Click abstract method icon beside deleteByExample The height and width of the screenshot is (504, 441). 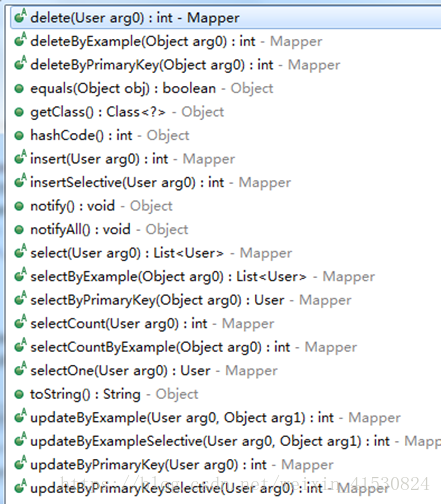20,40
